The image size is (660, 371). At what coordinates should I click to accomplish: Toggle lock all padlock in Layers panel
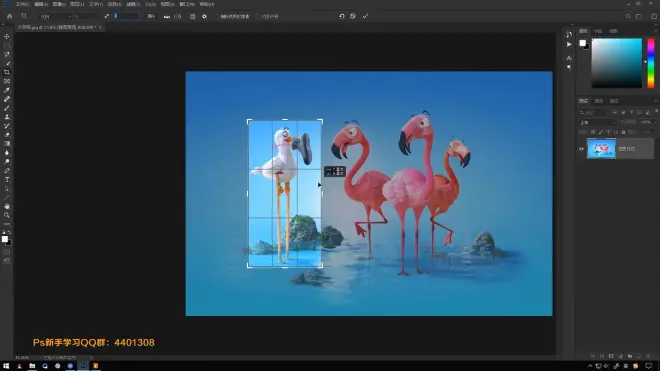pyautogui.click(x=623, y=132)
